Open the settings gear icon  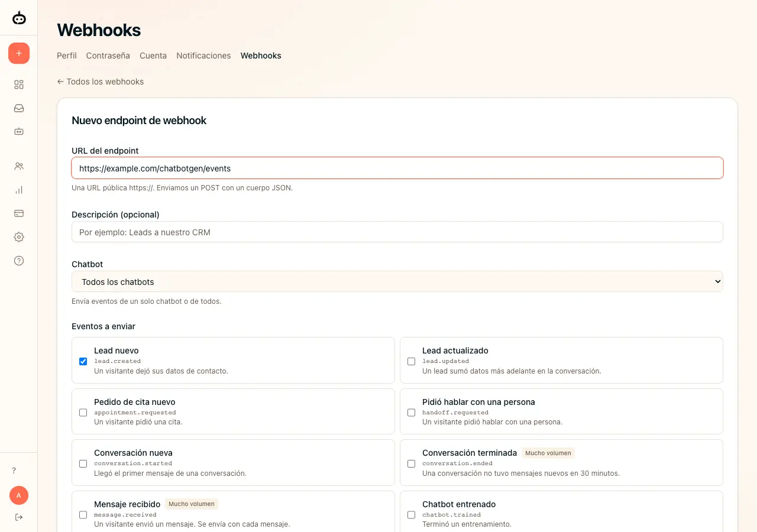[19, 237]
